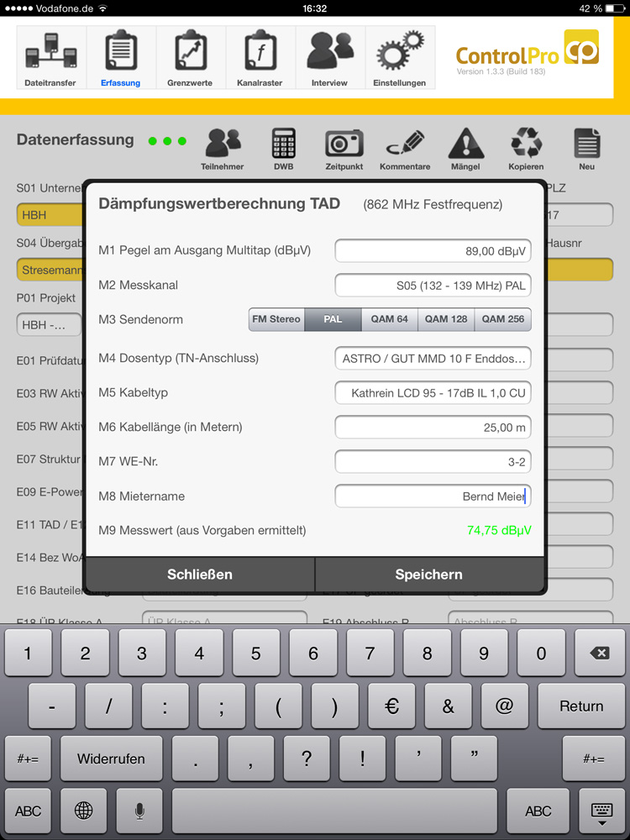630x840 pixels.
Task: Switch to the Erfassung tab
Action: click(120, 57)
